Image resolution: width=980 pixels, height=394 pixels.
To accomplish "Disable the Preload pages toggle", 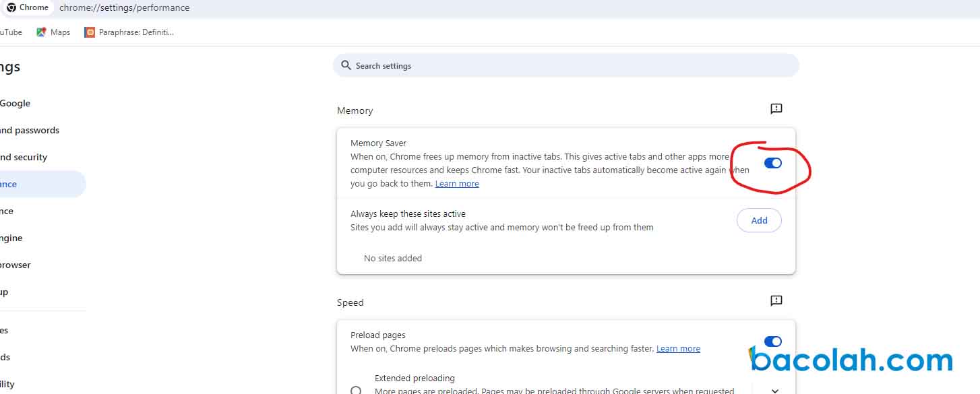I will pos(772,341).
